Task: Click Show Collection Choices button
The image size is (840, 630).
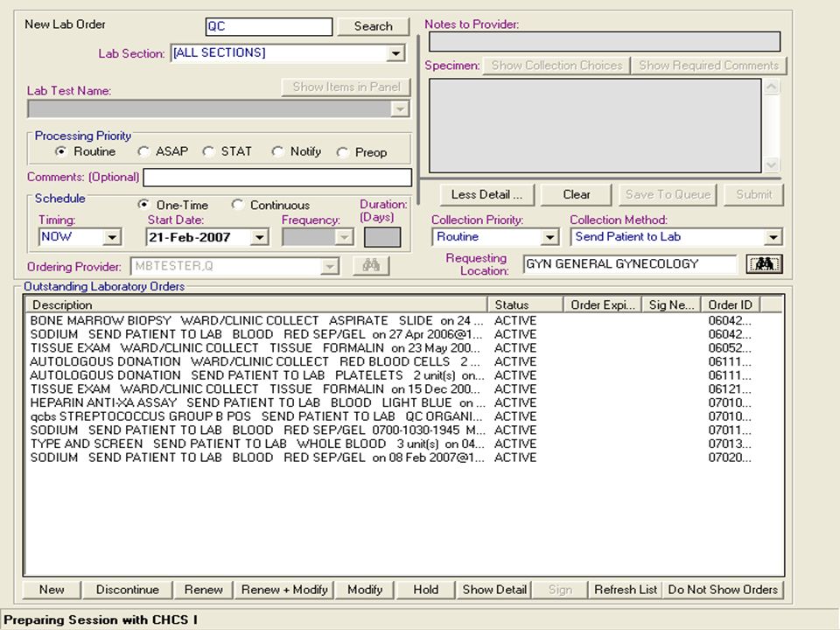Action: 556,66
